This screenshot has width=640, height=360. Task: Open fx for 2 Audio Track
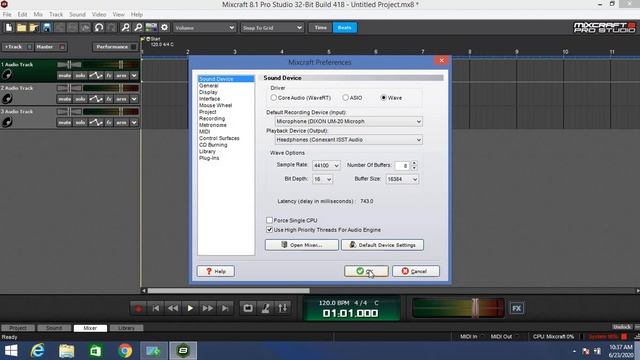coord(109,99)
